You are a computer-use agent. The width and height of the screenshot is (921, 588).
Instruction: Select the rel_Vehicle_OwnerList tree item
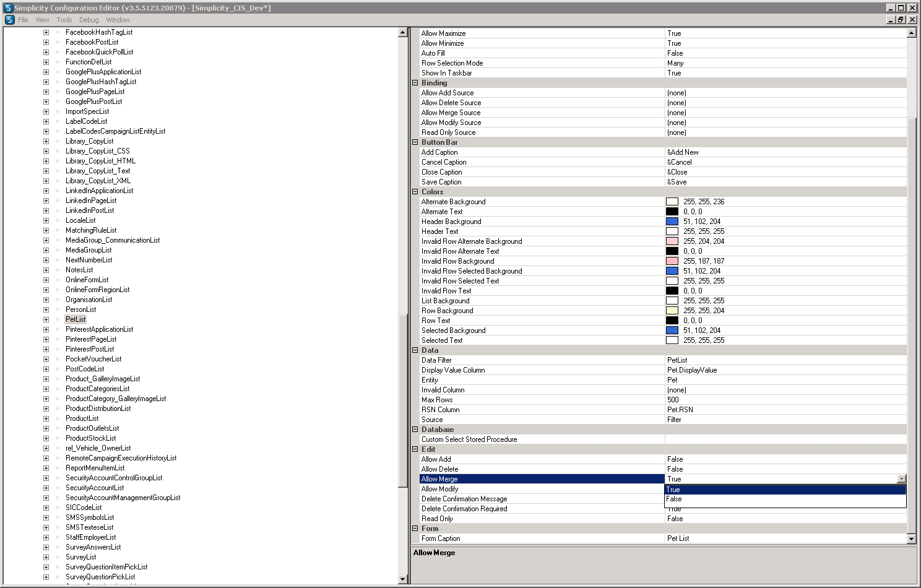[x=98, y=448]
